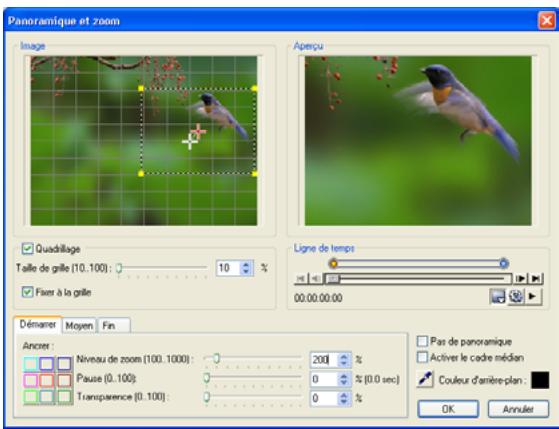Close the Panoramique et zoom dialog
This screenshot has width=559, height=429.
(547, 20)
